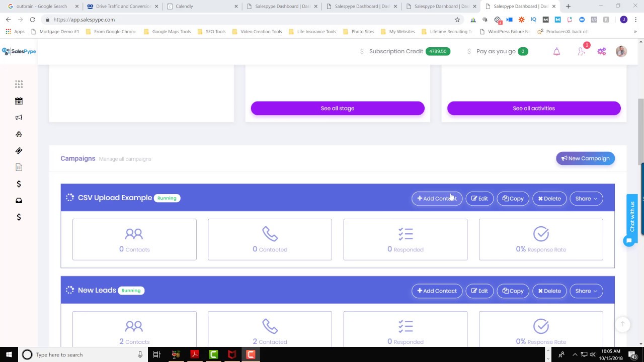
Task: Open the document icon in sidebar
Action: [19, 167]
